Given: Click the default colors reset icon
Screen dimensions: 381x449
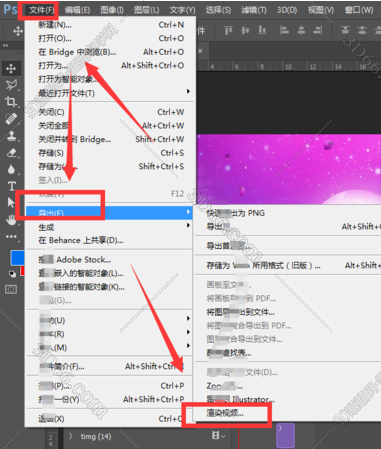Looking at the screenshot, I should coord(12,274).
